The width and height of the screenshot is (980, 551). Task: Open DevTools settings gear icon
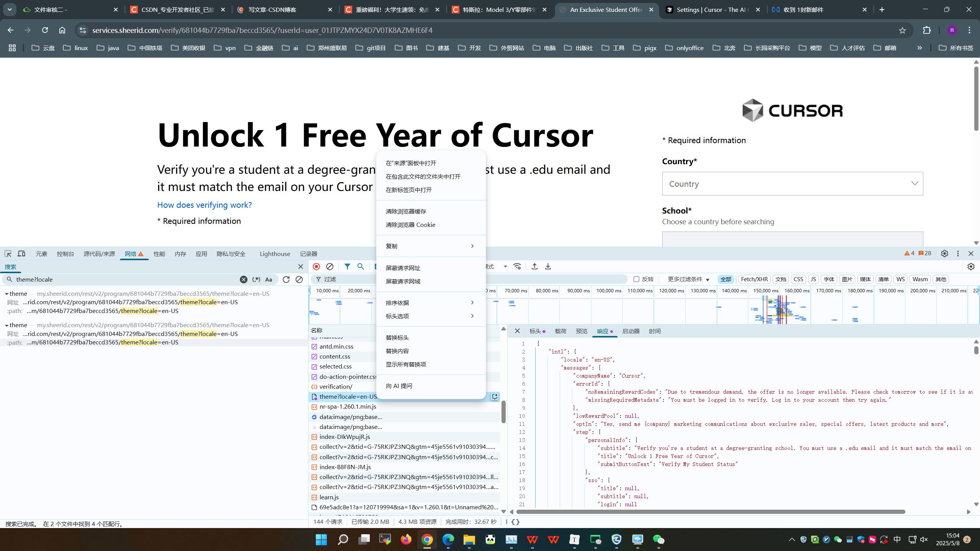coord(944,253)
